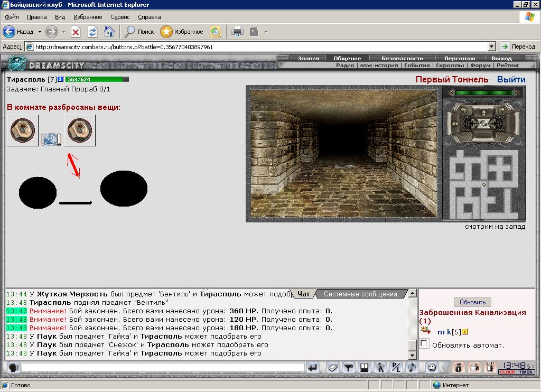Open the Общение menu
Viewport: 541px width, 392px height.
coord(347,58)
